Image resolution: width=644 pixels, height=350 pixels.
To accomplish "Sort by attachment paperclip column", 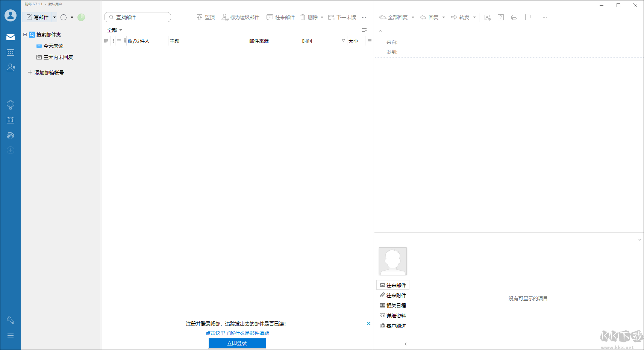I will (125, 41).
